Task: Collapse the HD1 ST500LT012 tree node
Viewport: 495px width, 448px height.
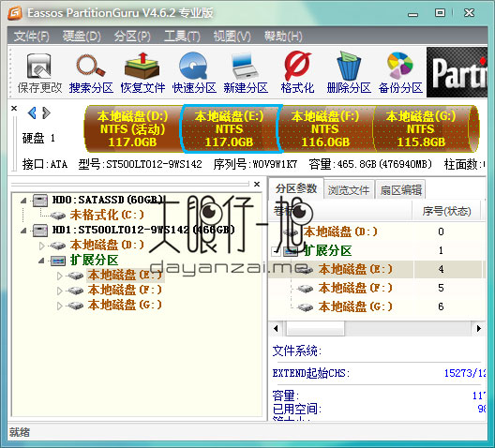Action: [x=23, y=231]
